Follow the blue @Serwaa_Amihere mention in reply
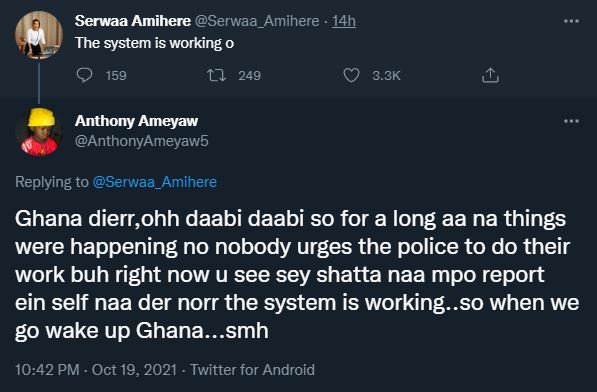This screenshot has height=392, width=597. point(155,182)
